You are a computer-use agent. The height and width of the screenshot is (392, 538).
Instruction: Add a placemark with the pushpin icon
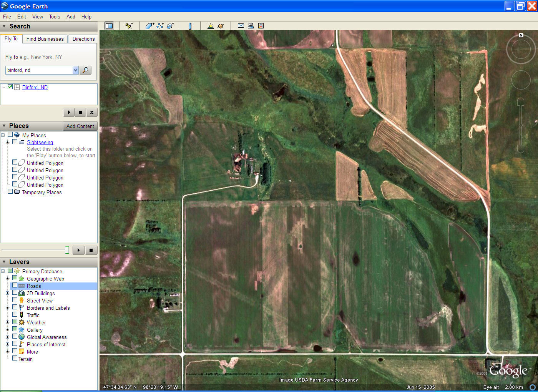coord(129,26)
